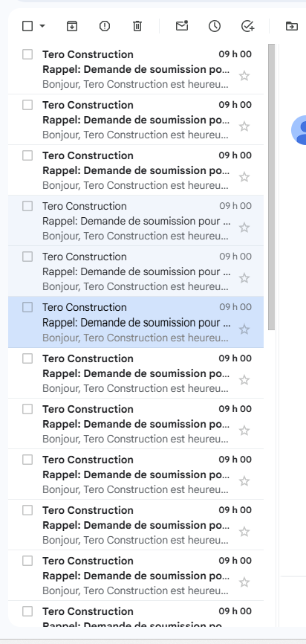The image size is (306, 644).
Task: Open the highlighted read Tero Construction email
Action: [x=136, y=322]
